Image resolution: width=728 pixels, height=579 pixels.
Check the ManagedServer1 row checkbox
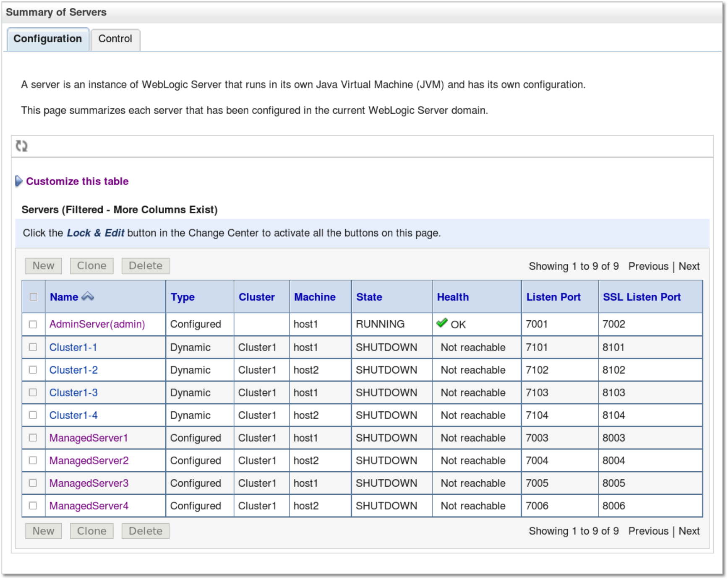pos(33,438)
